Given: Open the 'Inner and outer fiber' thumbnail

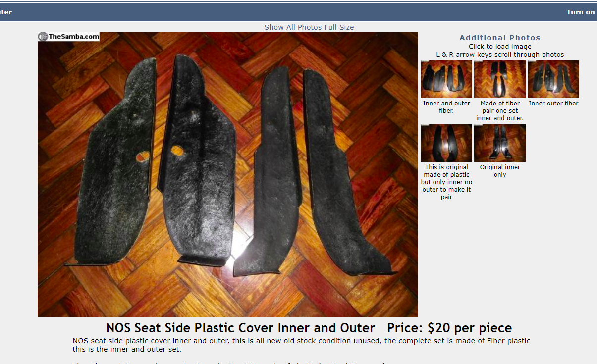Looking at the screenshot, I should pyautogui.click(x=446, y=79).
